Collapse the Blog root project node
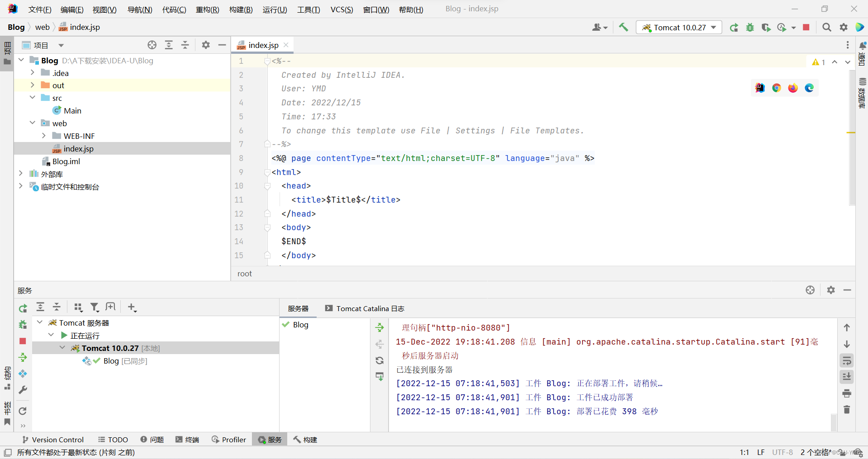Image resolution: width=868 pixels, height=459 pixels. [21, 60]
